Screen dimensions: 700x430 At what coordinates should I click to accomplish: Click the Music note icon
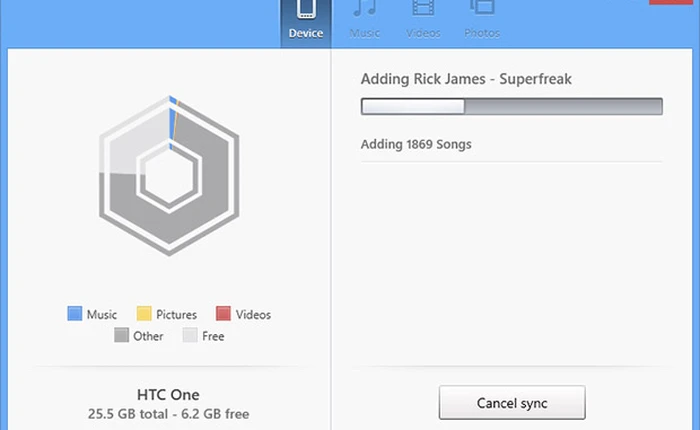(365, 8)
